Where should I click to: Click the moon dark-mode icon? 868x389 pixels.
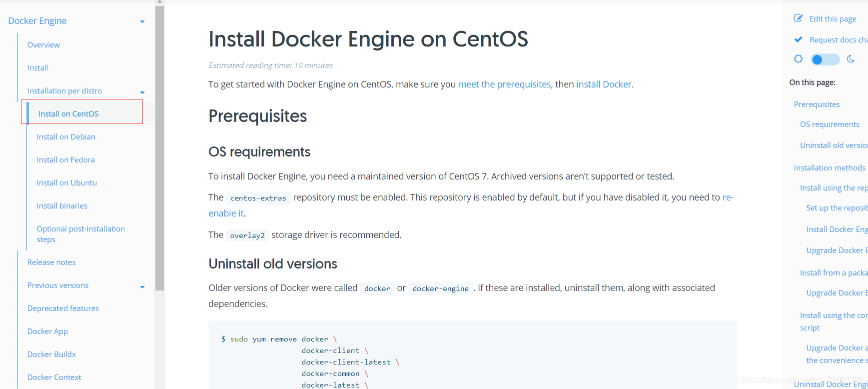click(x=851, y=59)
